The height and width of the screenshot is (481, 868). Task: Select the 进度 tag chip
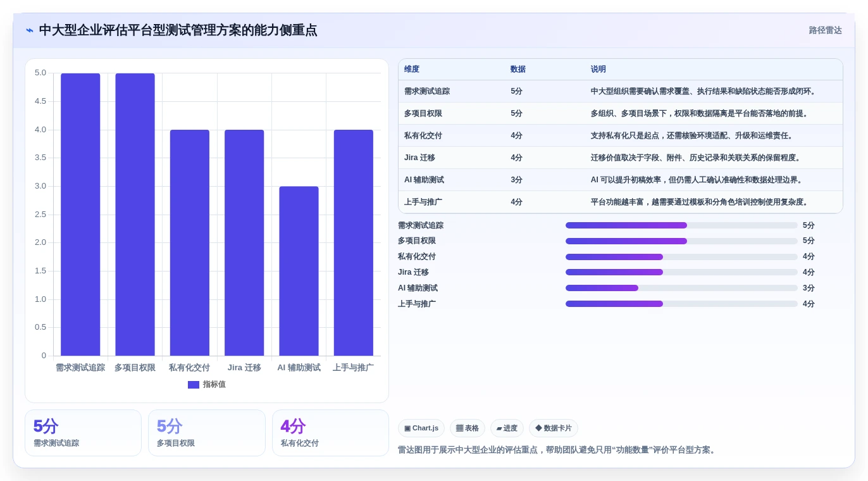click(x=507, y=428)
